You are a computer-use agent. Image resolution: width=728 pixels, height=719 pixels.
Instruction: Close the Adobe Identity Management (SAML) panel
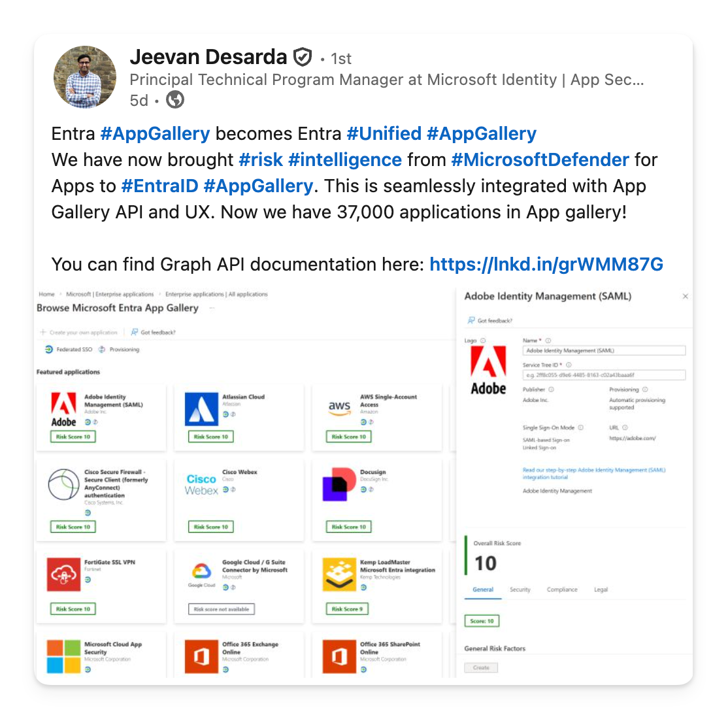coord(686,296)
